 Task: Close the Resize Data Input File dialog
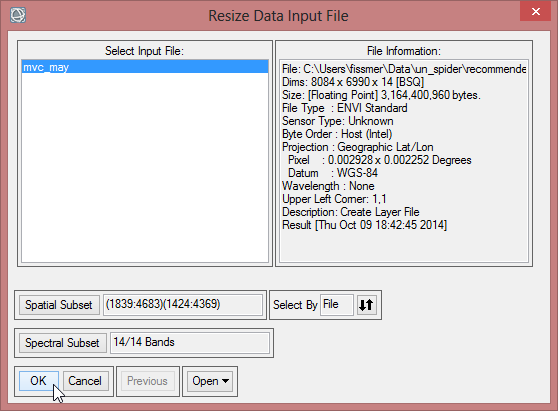pyautogui.click(x=535, y=11)
